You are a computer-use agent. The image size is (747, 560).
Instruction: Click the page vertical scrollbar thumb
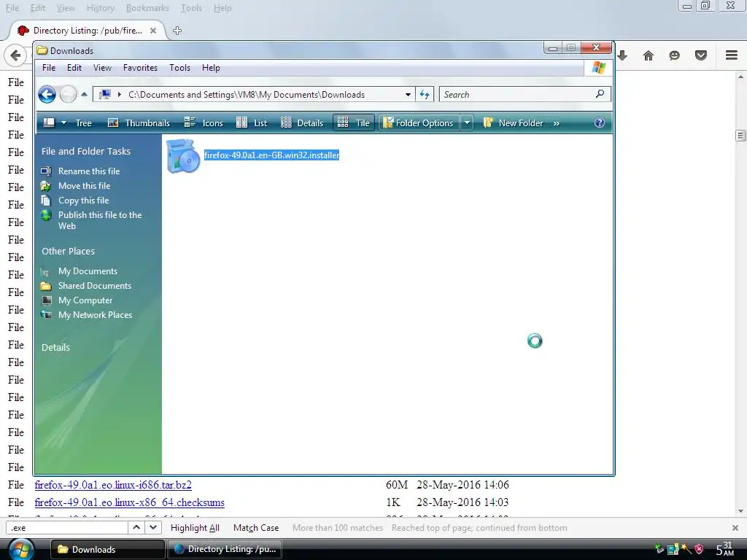click(x=740, y=136)
